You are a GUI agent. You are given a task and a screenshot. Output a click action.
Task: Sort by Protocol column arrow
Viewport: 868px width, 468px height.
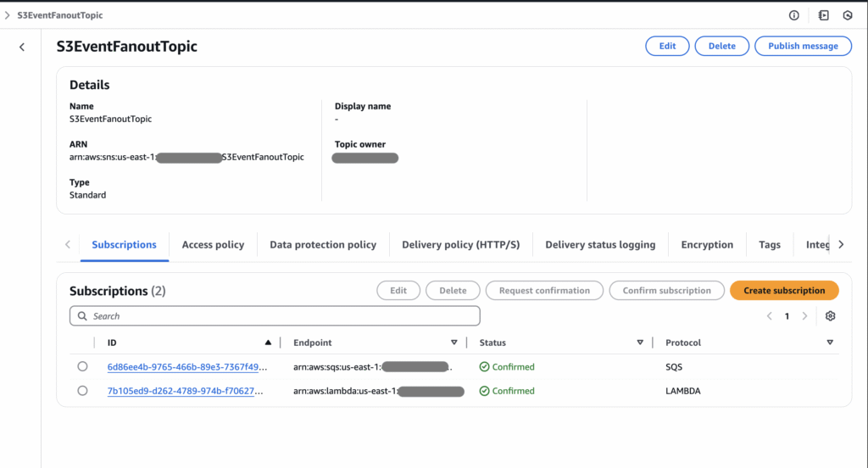tap(830, 343)
